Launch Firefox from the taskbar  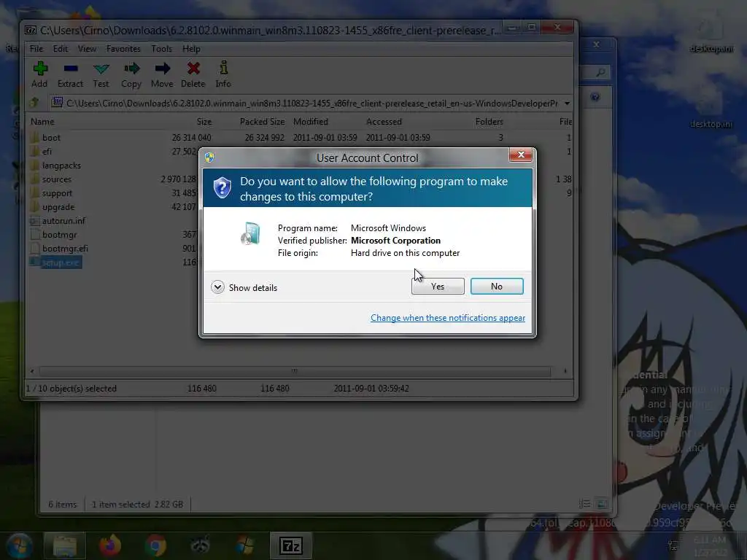pyautogui.click(x=110, y=545)
